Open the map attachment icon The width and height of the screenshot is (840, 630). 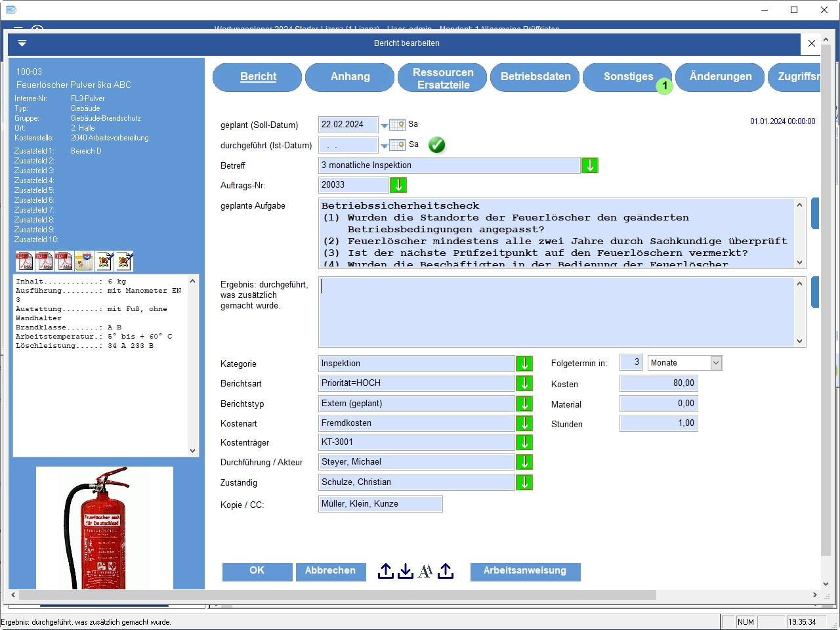[x=84, y=261]
